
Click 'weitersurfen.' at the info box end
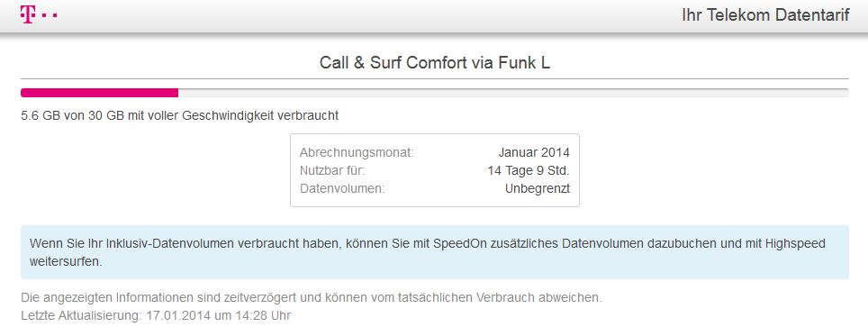[x=66, y=261]
